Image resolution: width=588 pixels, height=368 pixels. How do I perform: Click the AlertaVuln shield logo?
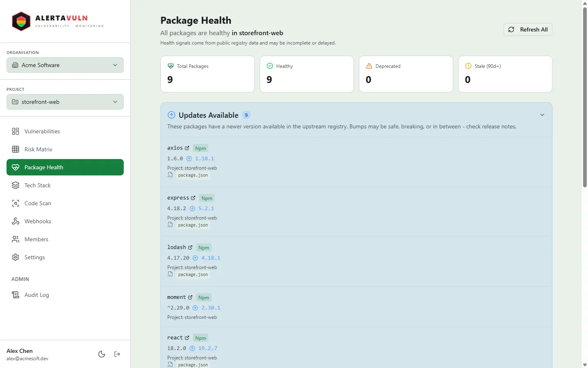tap(21, 21)
